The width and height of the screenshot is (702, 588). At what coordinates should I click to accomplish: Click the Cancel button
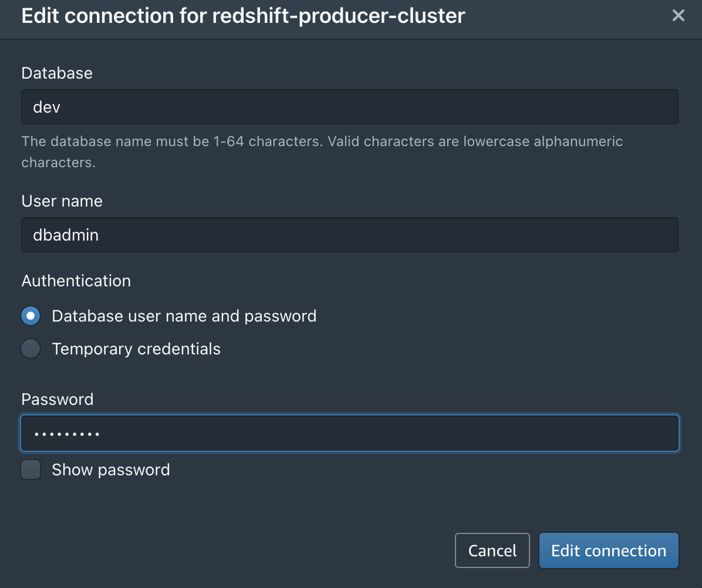[x=492, y=550]
